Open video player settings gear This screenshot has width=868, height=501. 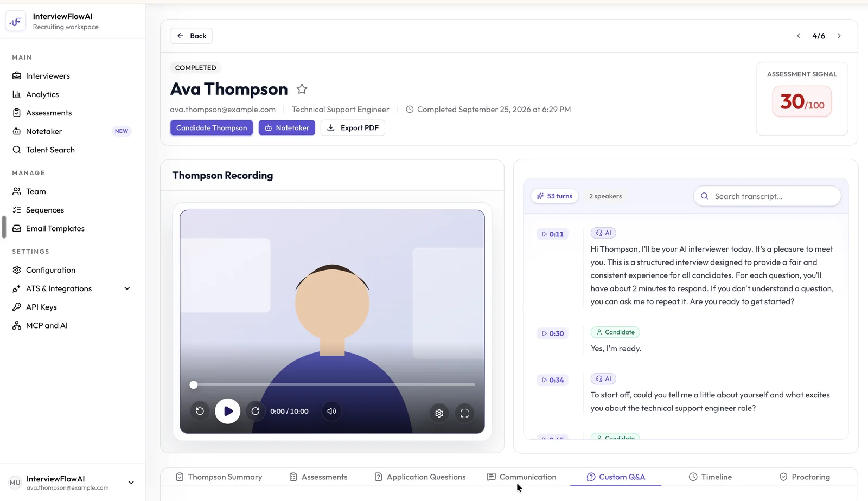(x=439, y=413)
